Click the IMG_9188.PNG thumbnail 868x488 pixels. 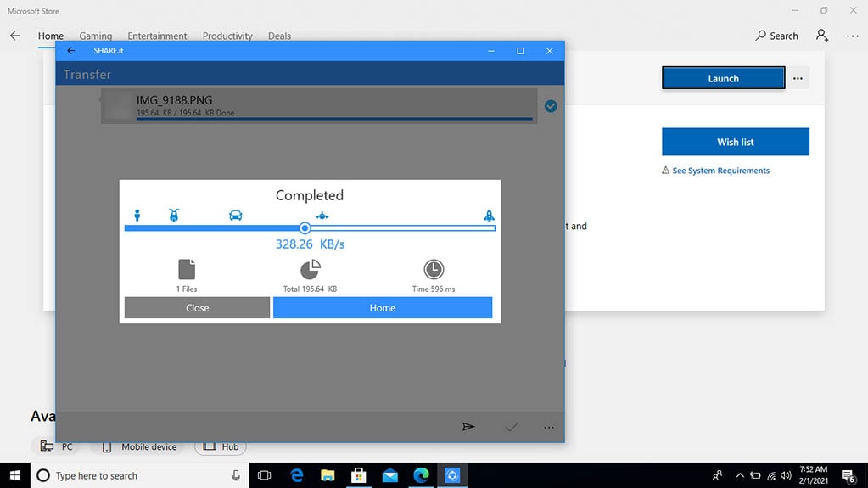[x=117, y=106]
